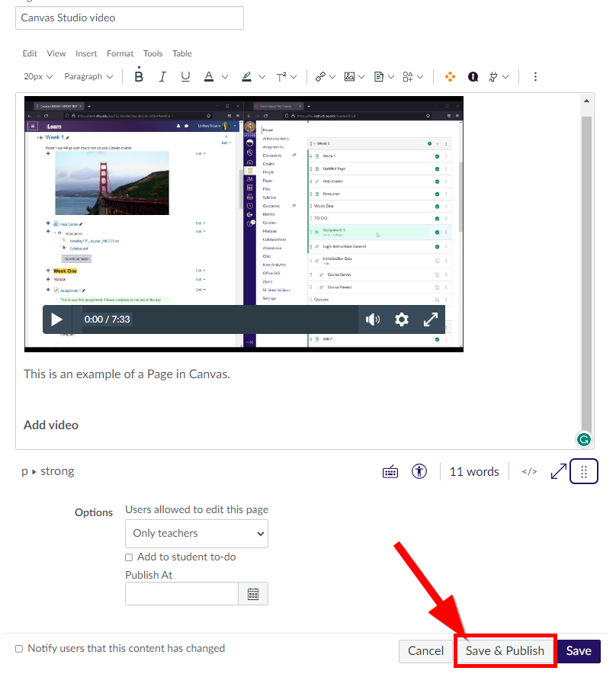Viewport: 616px width, 674px height.
Task: Click the Save button
Action: 579,651
